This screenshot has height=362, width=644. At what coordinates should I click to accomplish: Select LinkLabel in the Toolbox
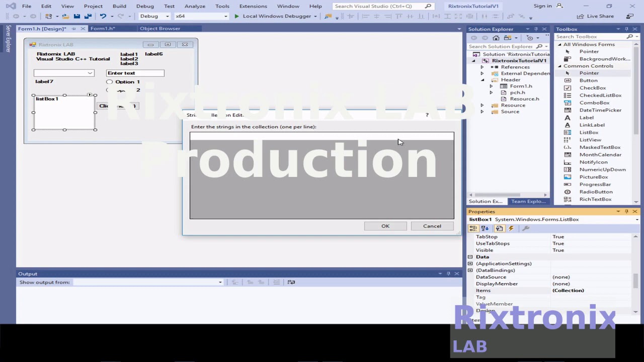point(592,125)
